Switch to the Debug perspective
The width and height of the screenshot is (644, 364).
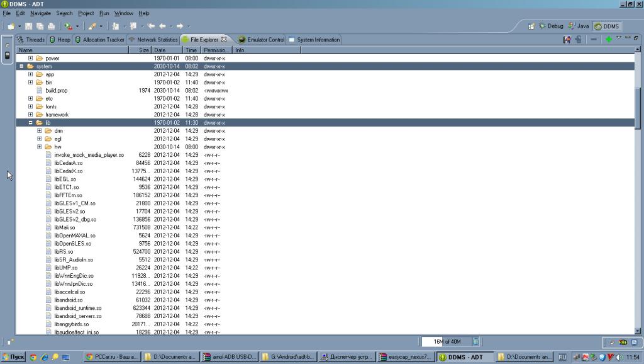pyautogui.click(x=551, y=26)
